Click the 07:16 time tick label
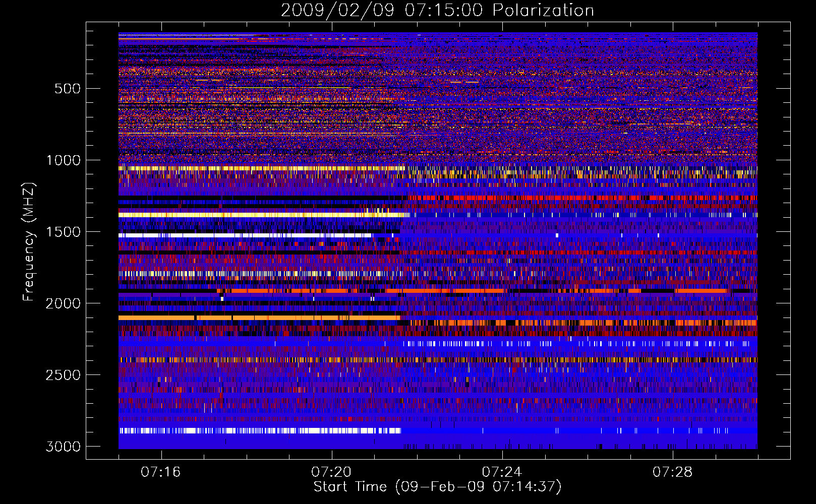Image resolution: width=816 pixels, height=504 pixels. (x=161, y=472)
